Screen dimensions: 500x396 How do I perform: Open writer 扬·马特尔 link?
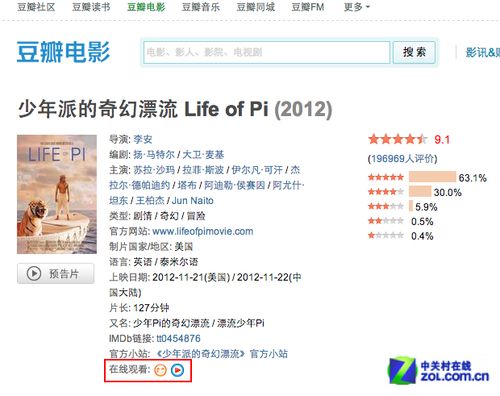(x=154, y=155)
